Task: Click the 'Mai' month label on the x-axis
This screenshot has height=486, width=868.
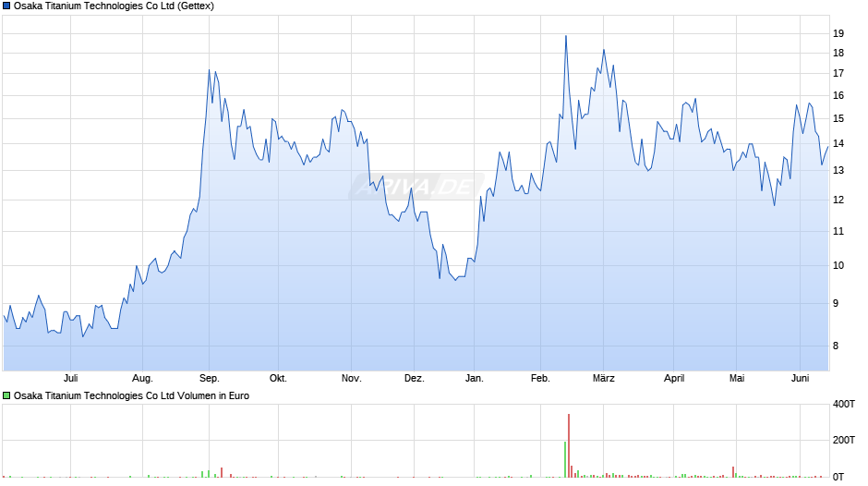Action: click(x=736, y=378)
